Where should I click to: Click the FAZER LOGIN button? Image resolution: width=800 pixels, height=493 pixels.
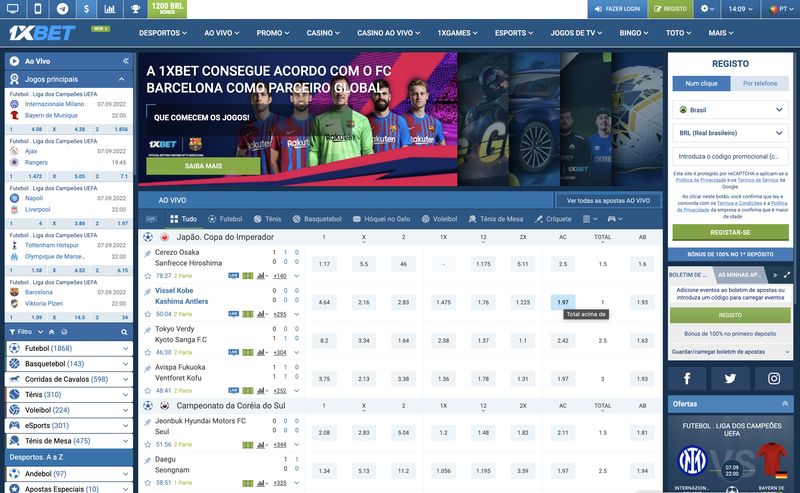tap(617, 9)
